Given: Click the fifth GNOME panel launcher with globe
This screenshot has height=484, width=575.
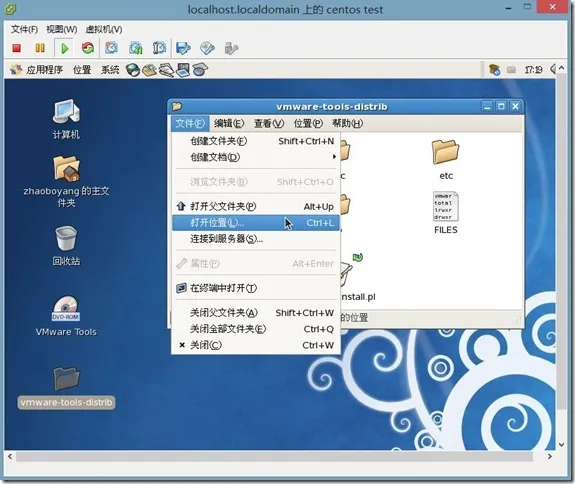Looking at the screenshot, I should (x=200, y=70).
